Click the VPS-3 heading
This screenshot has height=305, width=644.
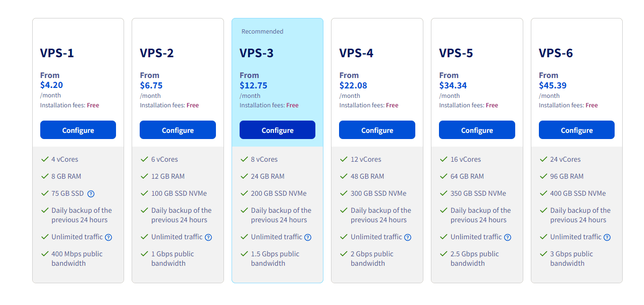257,53
